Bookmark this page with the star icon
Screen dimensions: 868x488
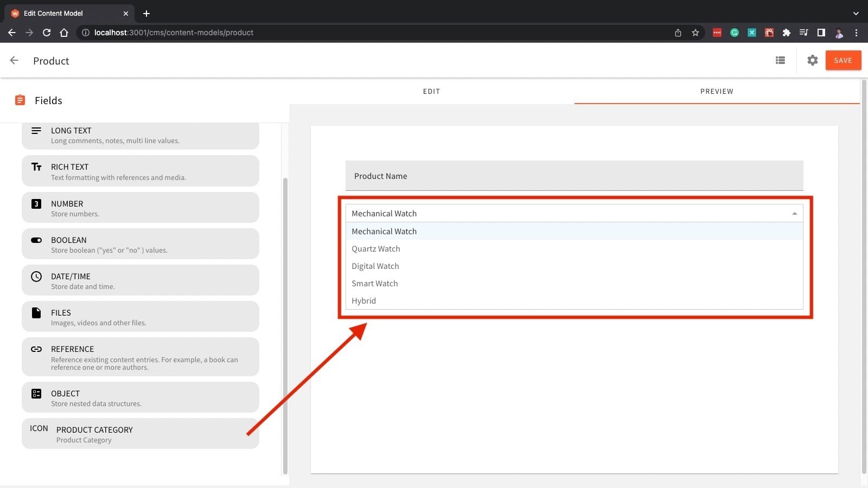click(695, 33)
